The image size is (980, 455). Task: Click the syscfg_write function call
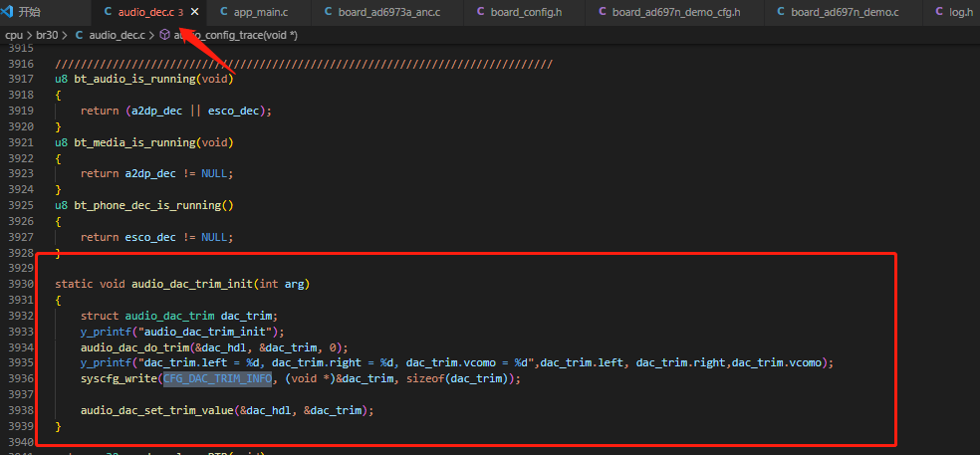coord(119,378)
